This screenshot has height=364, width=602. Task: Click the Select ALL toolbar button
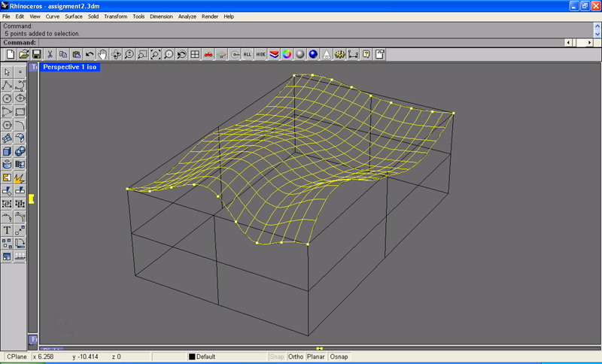pos(248,54)
